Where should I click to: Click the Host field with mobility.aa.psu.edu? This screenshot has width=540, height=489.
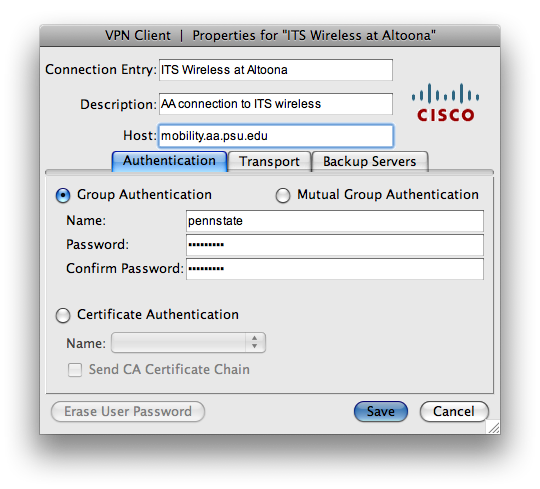[x=276, y=136]
